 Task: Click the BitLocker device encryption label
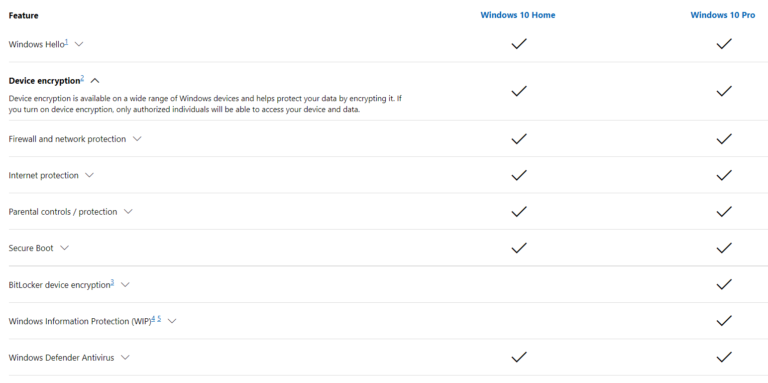click(59, 285)
